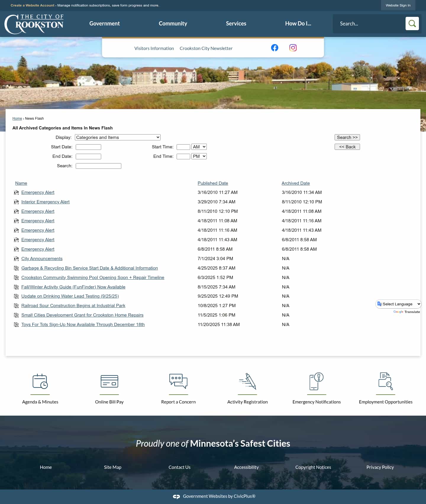Click the CivicPlus logo icon in the footer
Viewport: 426px width, 504px height.
pos(176,497)
